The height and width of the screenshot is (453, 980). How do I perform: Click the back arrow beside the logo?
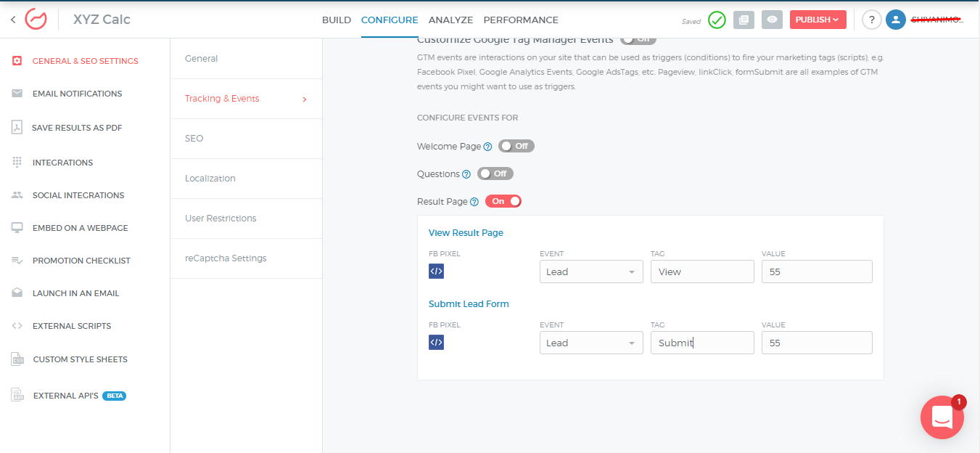(13, 20)
